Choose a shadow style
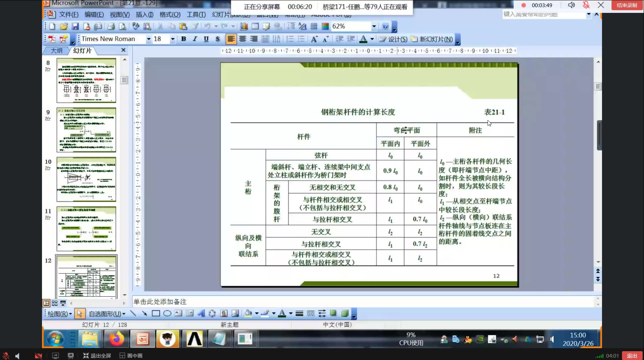The width and height of the screenshot is (644, 360). click(x=333, y=314)
